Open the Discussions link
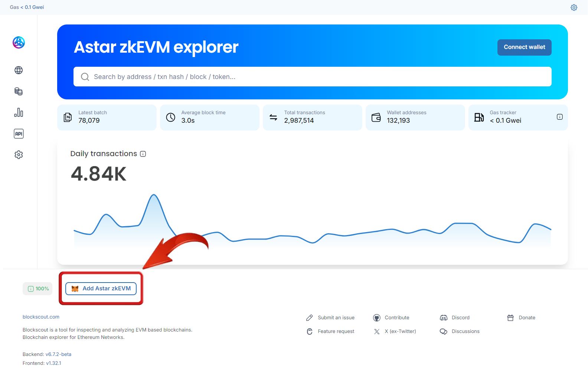 465,332
